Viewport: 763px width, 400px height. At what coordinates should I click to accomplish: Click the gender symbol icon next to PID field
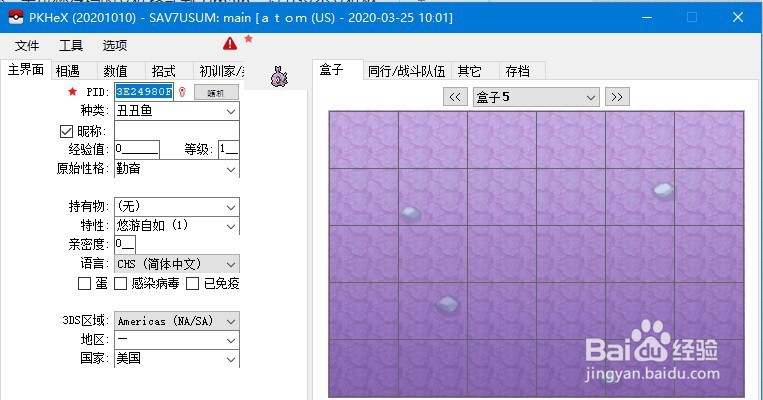[182, 91]
